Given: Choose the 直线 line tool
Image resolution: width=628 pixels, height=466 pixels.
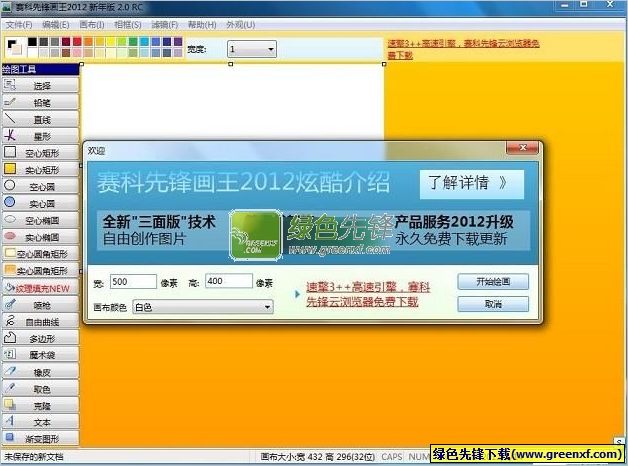Looking at the screenshot, I should pyautogui.click(x=40, y=119).
